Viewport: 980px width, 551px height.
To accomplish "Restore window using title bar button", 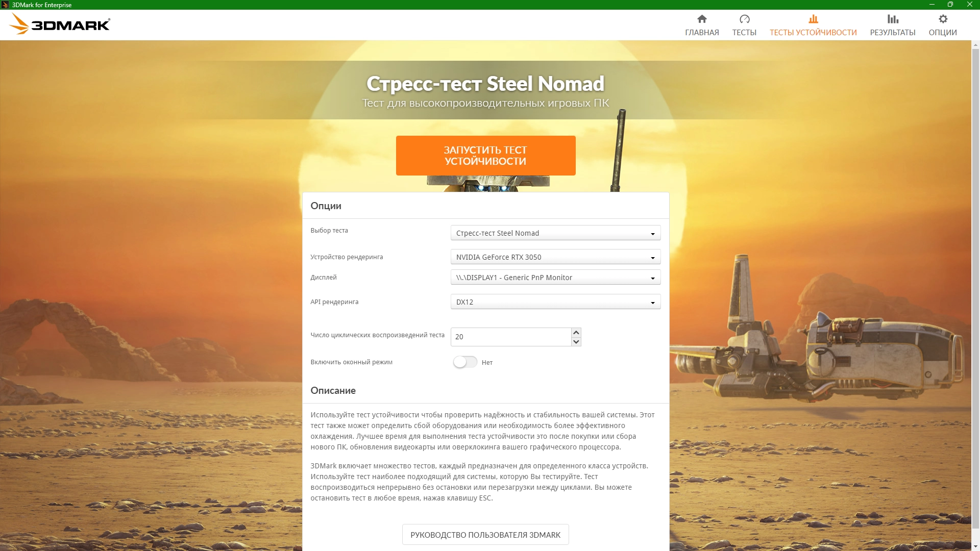I will coord(950,5).
